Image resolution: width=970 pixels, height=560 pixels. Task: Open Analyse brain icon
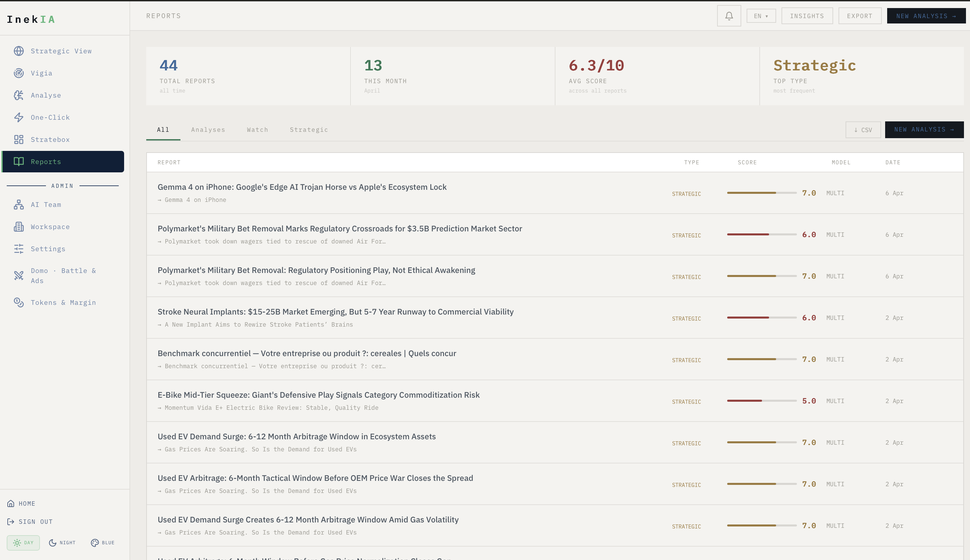pyautogui.click(x=18, y=95)
